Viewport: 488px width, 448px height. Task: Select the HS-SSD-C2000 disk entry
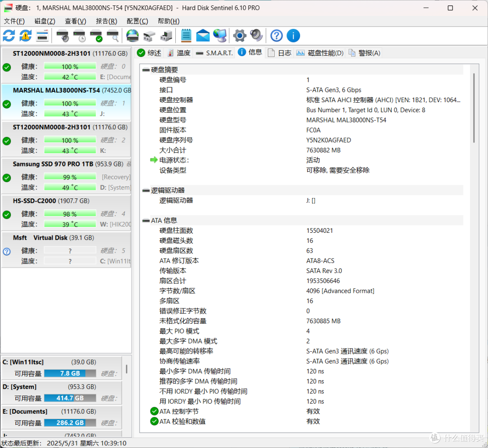point(66,213)
